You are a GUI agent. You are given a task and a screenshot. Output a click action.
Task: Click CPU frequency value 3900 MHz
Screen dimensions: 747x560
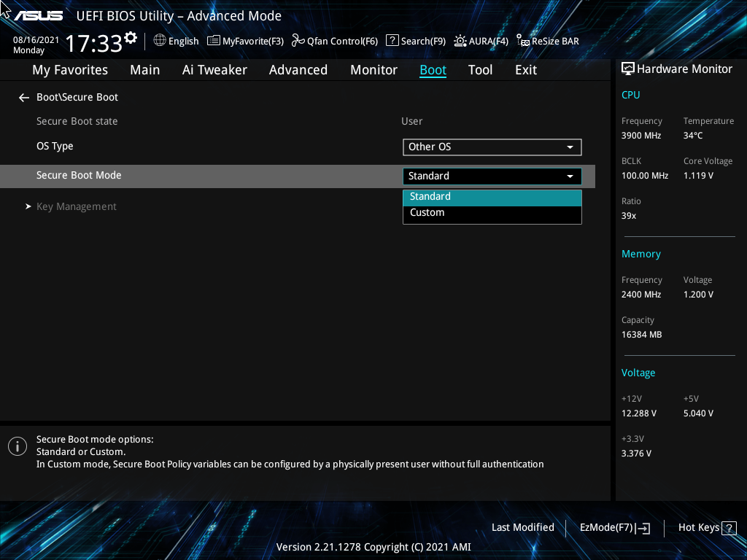(x=641, y=136)
